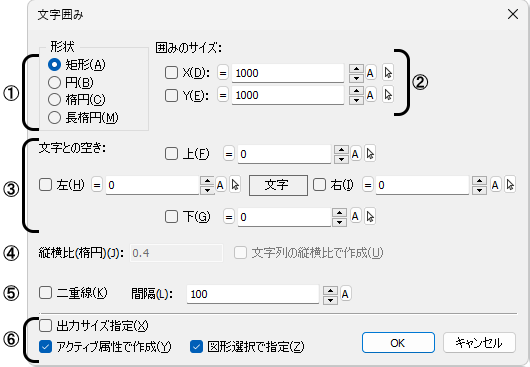Increase X(D) value with up spinner
The image size is (530, 367).
point(356,69)
